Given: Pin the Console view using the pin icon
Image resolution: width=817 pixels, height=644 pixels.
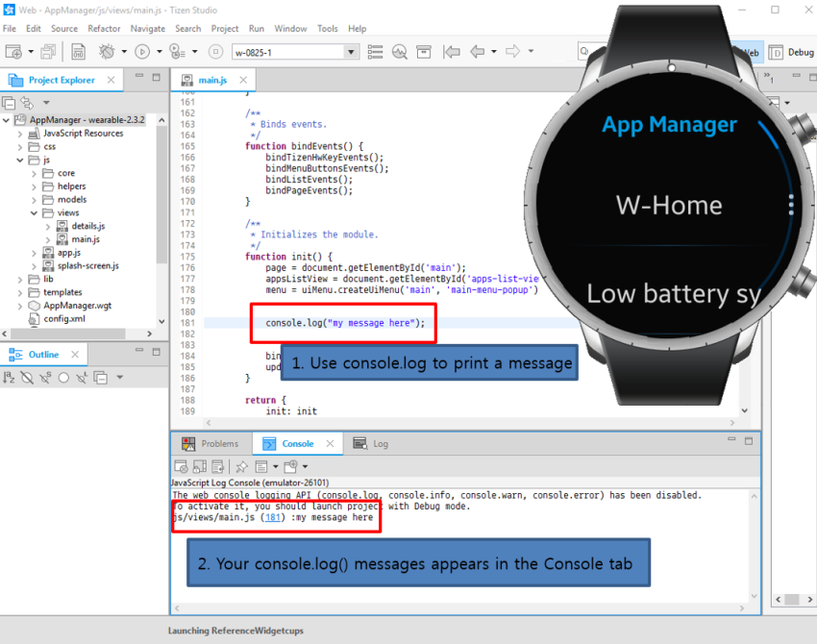Looking at the screenshot, I should coord(241,466).
